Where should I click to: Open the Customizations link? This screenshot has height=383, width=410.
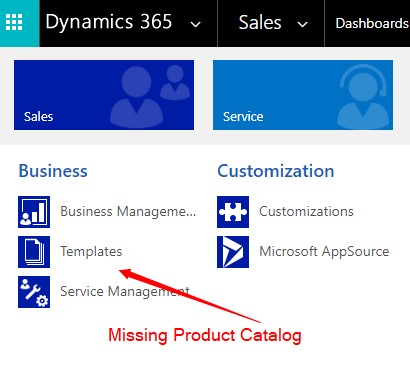(306, 211)
